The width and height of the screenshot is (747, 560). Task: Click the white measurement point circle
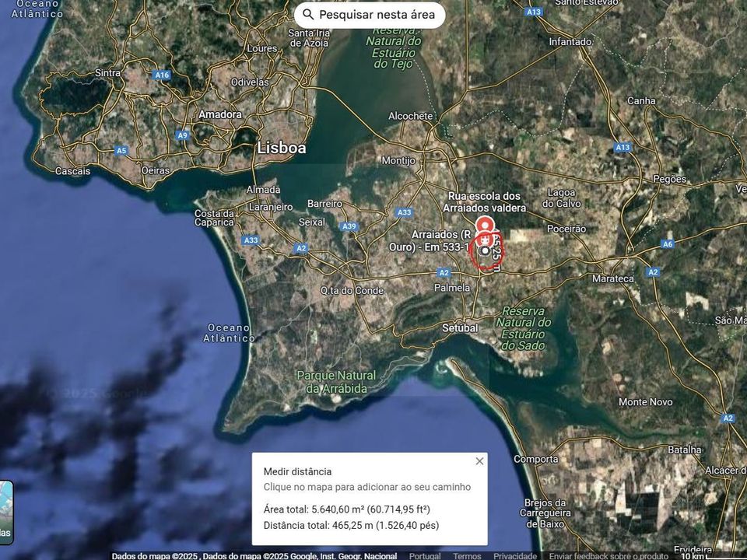tap(485, 250)
